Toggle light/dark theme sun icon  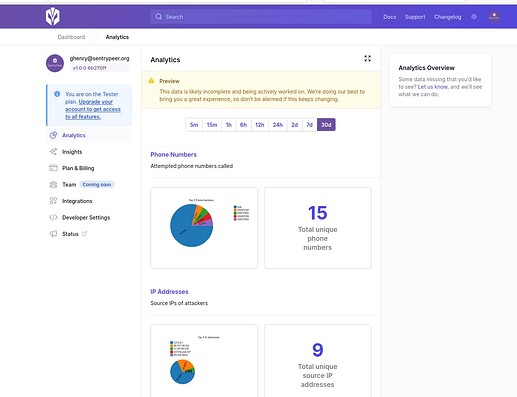[474, 17]
